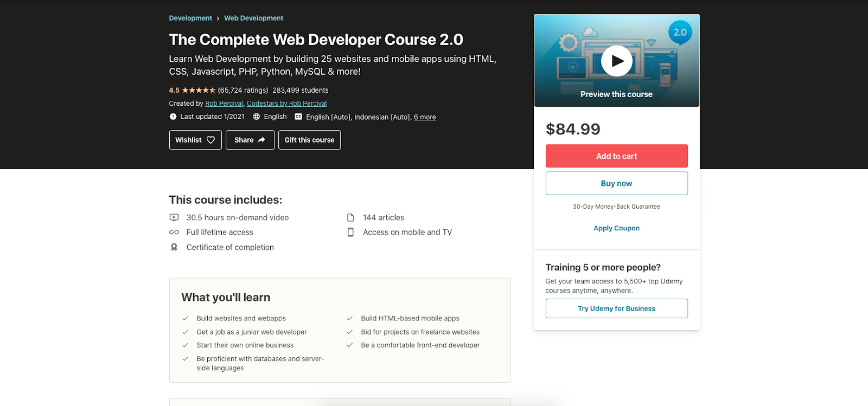Click the $84.99 price
This screenshot has width=868, height=406.
point(573,129)
